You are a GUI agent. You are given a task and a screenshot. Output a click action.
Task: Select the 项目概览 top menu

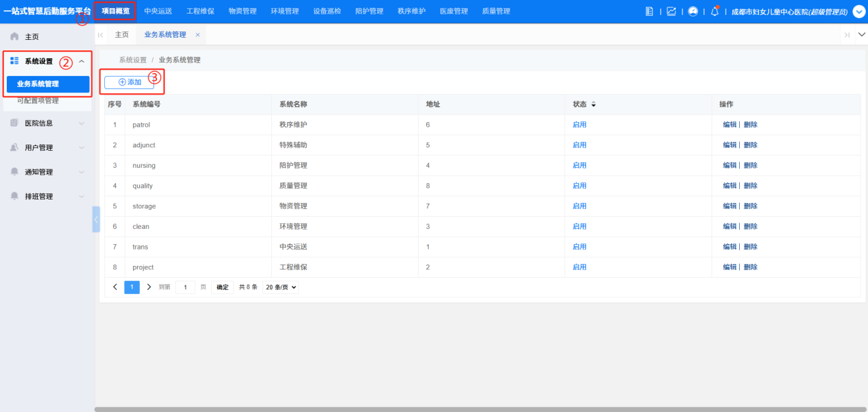coord(115,11)
